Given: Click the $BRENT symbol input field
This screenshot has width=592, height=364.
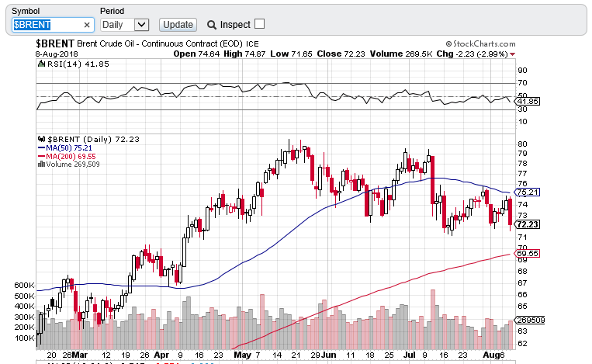Looking at the screenshot, I should (53, 25).
